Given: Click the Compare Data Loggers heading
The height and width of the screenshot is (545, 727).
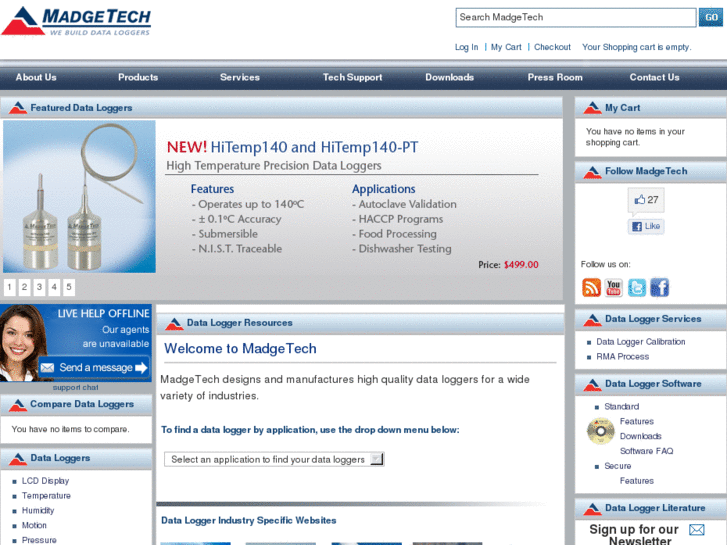Looking at the screenshot, I should tap(82, 404).
